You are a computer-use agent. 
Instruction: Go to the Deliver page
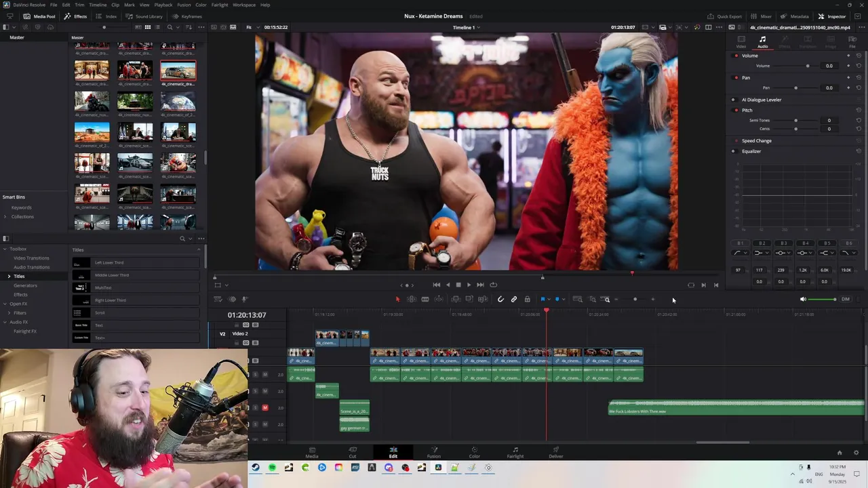pyautogui.click(x=556, y=452)
